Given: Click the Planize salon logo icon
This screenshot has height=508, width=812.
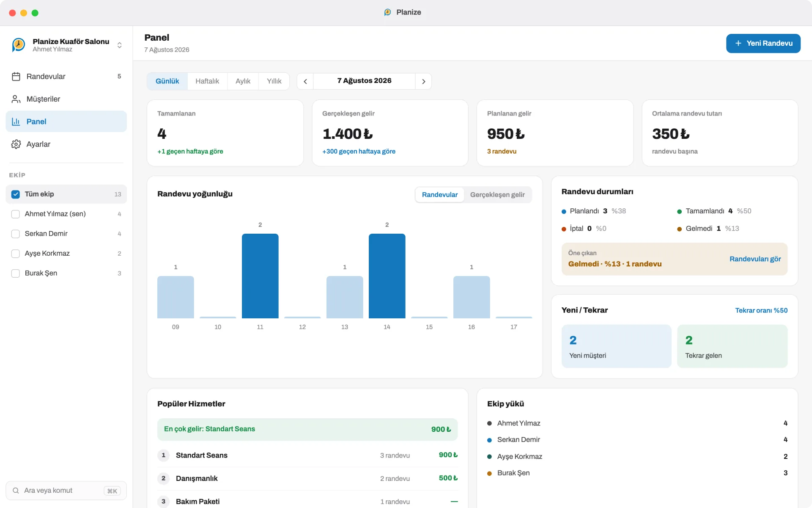Looking at the screenshot, I should pyautogui.click(x=19, y=44).
